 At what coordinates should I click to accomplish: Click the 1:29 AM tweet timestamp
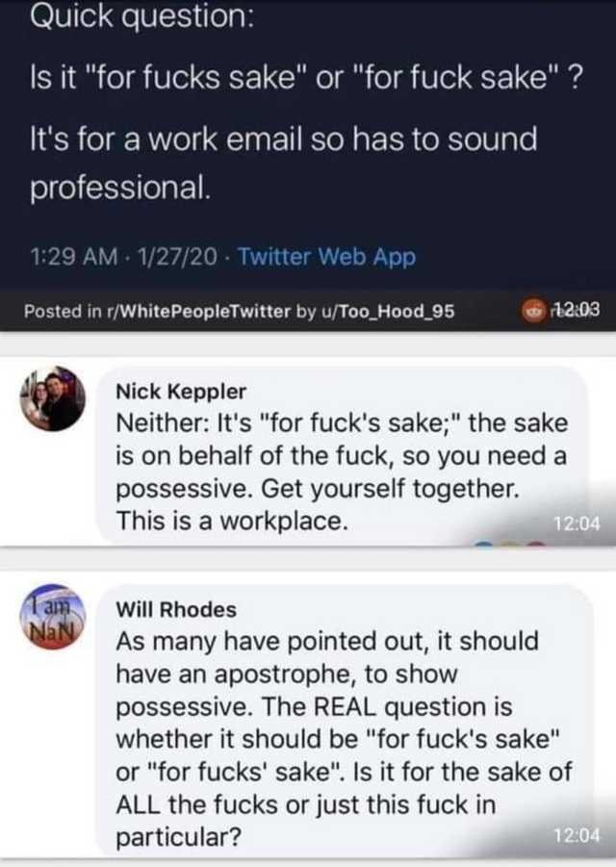(74, 257)
